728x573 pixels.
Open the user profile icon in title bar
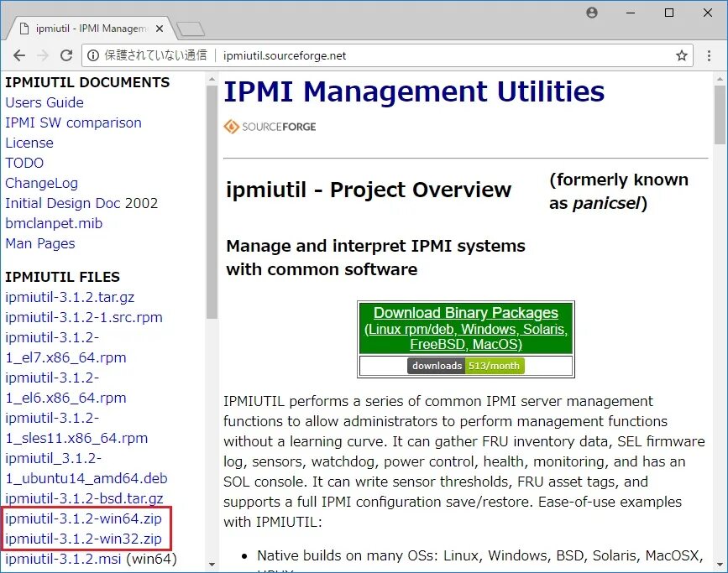(591, 13)
